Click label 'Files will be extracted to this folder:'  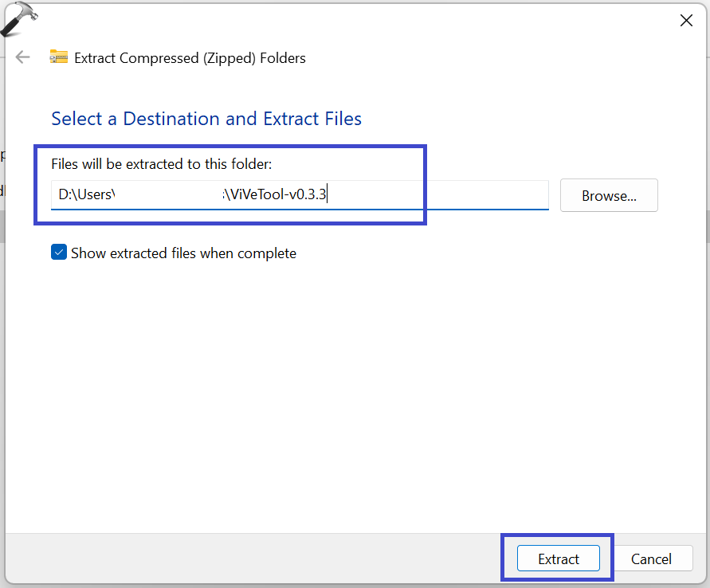coord(162,164)
